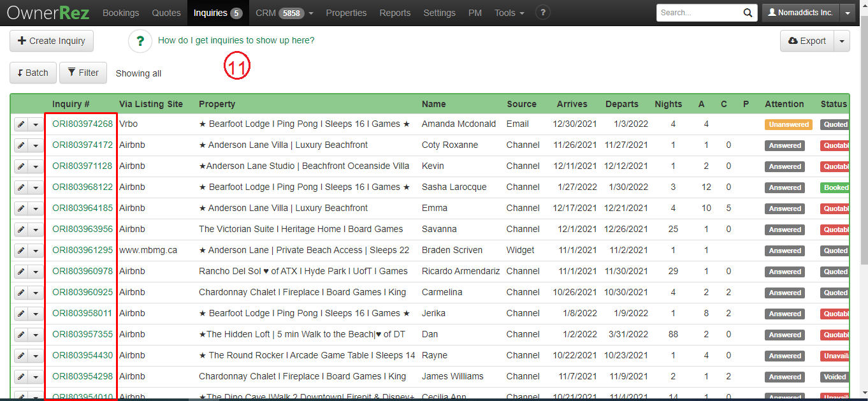This screenshot has height=401, width=868.
Task: Click the green question mark help circle
Action: 140,41
